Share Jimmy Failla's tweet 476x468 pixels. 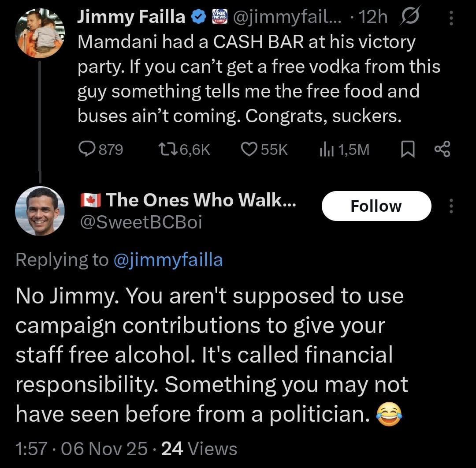tap(442, 150)
